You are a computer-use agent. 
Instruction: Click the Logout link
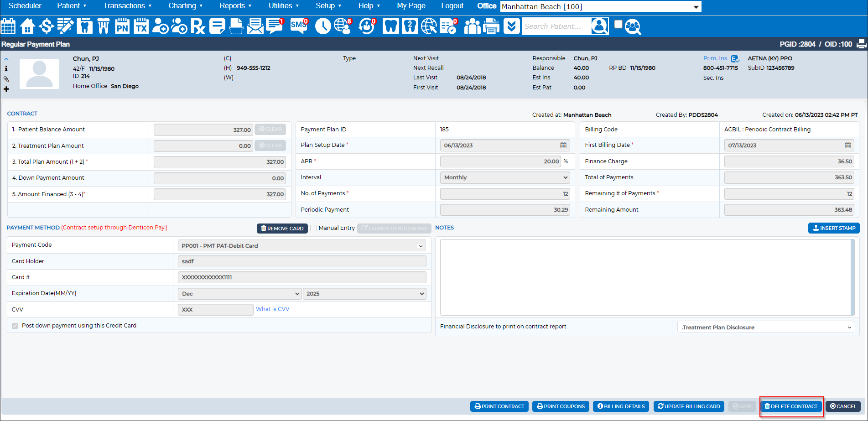[452, 5]
